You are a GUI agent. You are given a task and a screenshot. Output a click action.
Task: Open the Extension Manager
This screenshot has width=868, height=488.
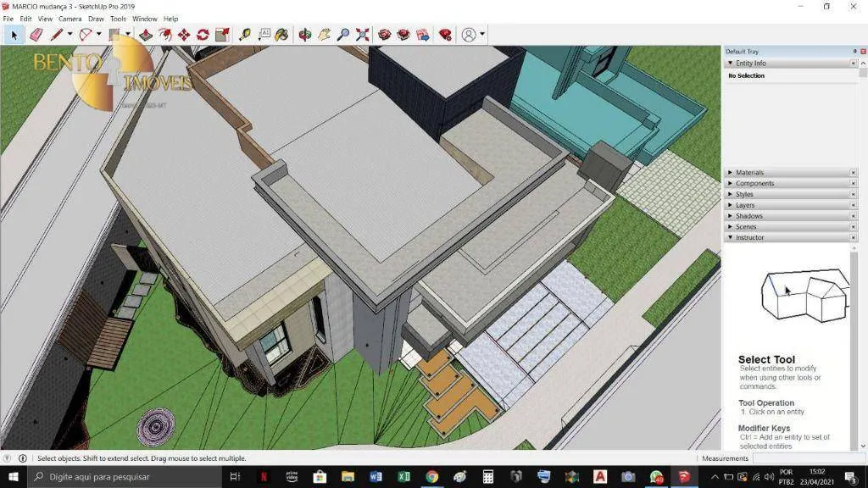pyautogui.click(x=445, y=35)
